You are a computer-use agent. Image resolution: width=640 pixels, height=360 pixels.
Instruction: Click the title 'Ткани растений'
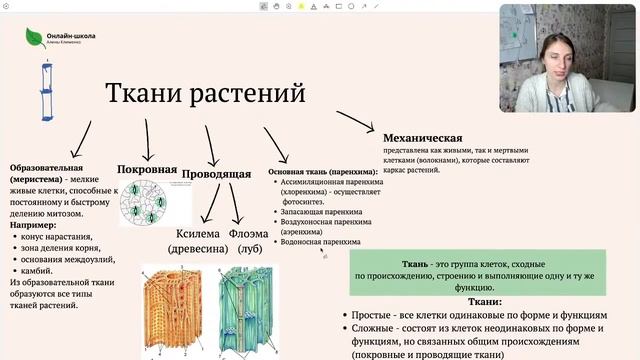205,93
